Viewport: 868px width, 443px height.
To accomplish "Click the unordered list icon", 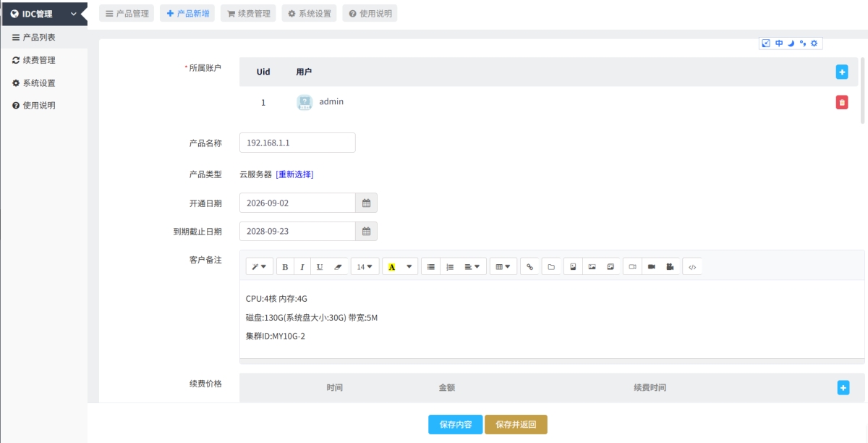I will pyautogui.click(x=431, y=267).
